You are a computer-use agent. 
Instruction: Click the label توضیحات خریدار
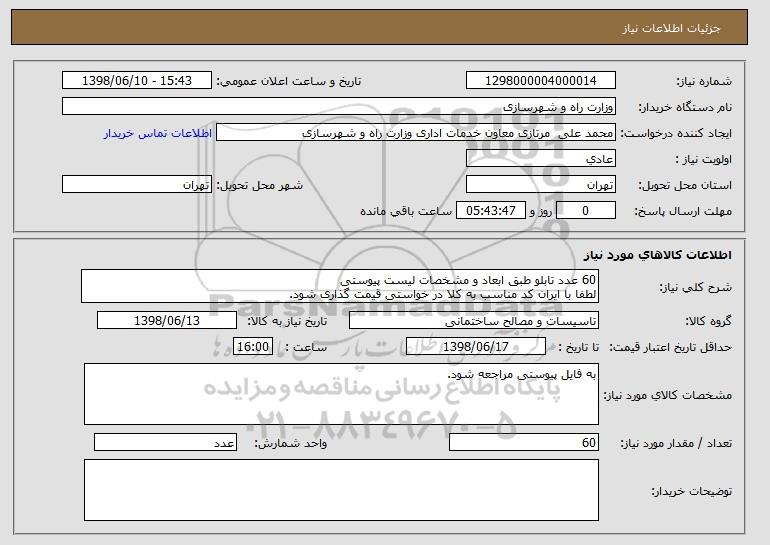coord(691,491)
